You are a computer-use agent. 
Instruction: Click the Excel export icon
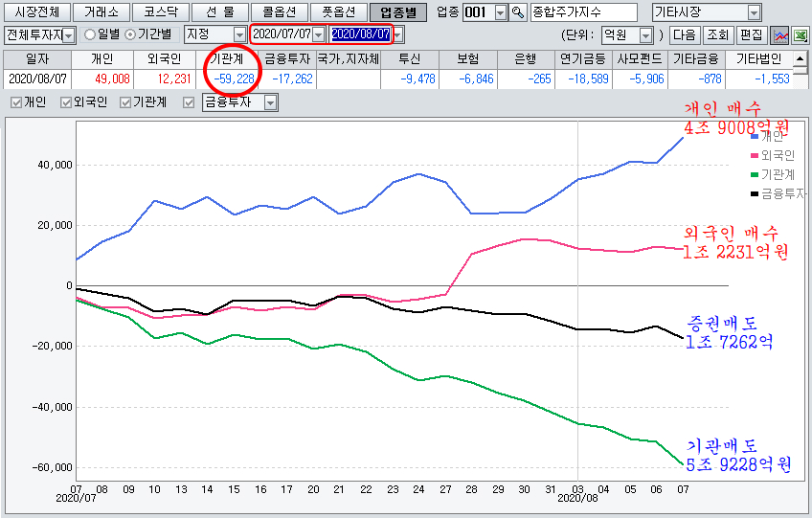click(800, 35)
